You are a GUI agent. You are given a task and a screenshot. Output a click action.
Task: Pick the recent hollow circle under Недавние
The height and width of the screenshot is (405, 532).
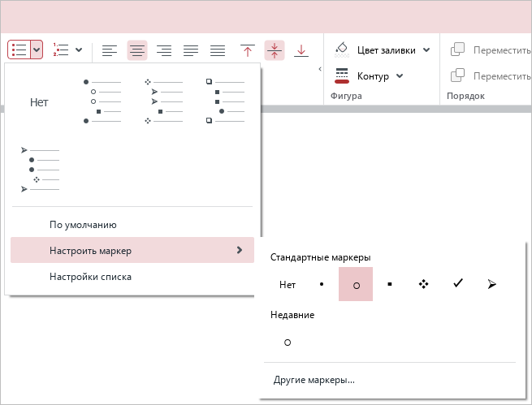click(288, 343)
